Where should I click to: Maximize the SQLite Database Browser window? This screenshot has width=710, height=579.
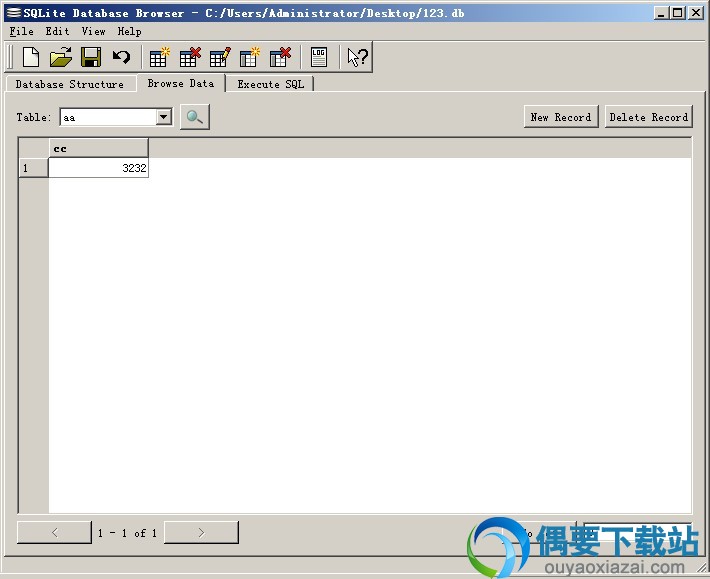click(678, 13)
